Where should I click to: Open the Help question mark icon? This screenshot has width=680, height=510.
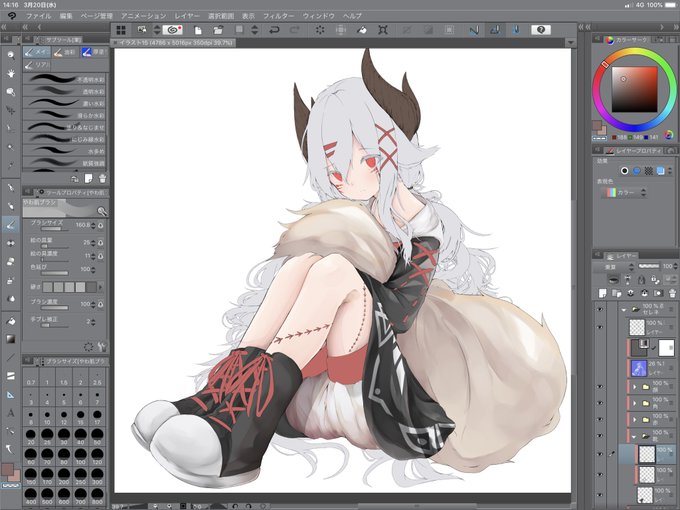click(541, 30)
